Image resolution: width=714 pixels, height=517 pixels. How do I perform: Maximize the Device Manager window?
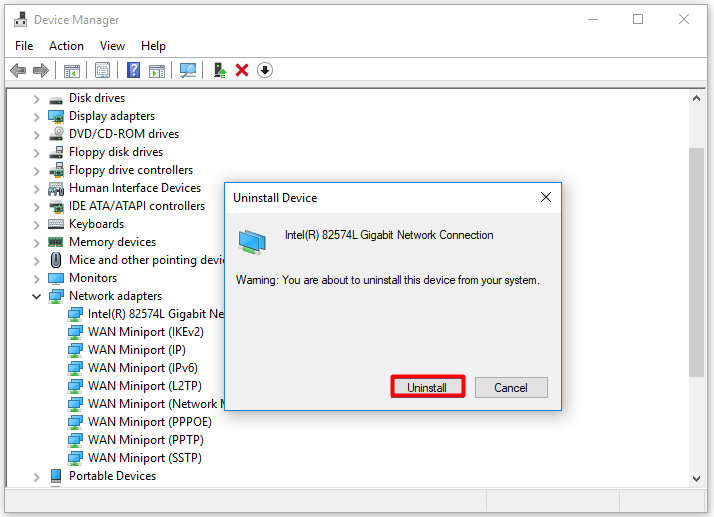pos(638,19)
